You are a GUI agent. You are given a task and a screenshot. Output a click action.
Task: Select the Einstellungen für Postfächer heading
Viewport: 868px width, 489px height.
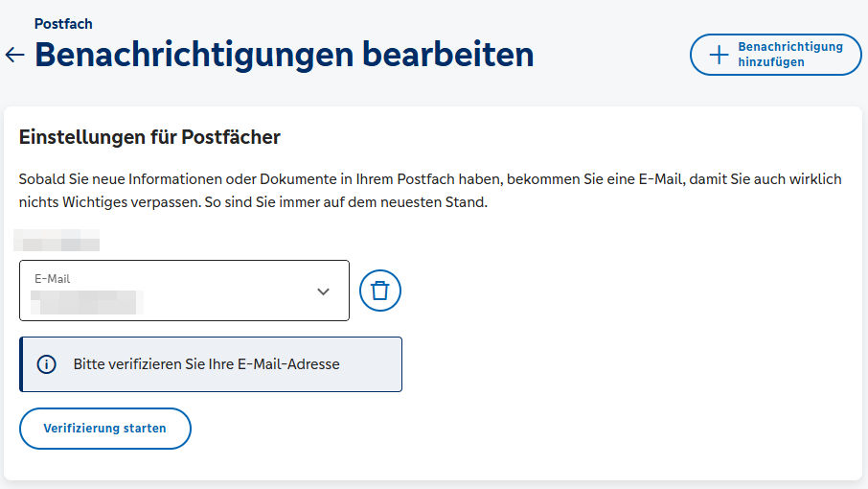(x=149, y=137)
